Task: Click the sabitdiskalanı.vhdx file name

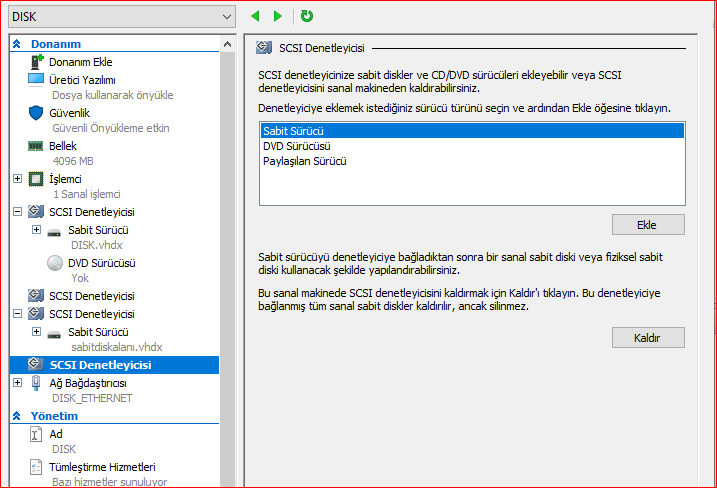Action: pos(117,347)
